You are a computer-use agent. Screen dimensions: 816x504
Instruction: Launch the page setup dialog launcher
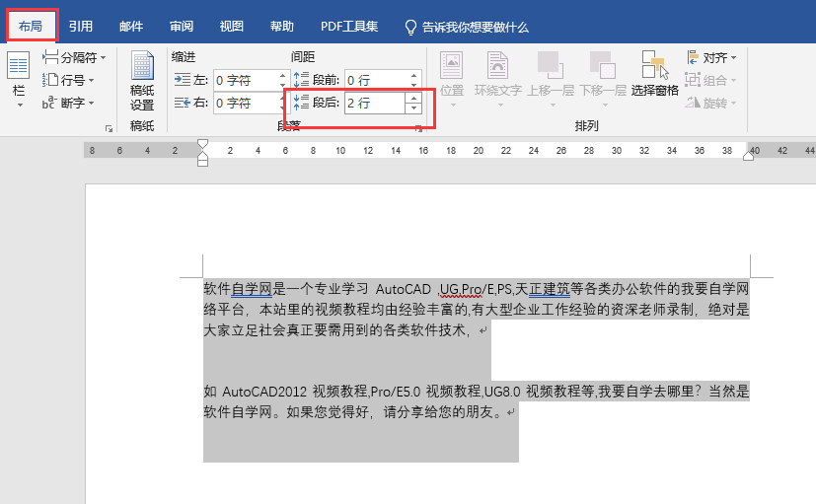(x=109, y=128)
